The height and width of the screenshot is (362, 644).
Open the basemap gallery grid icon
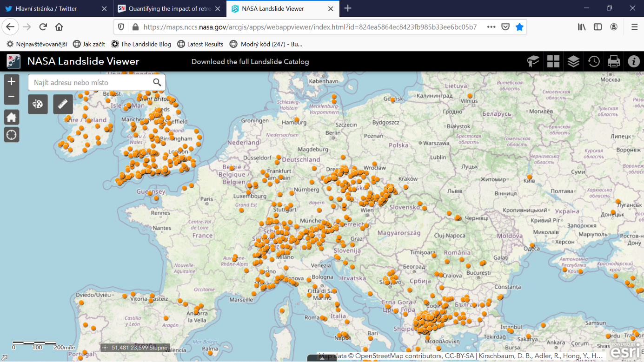(553, 61)
